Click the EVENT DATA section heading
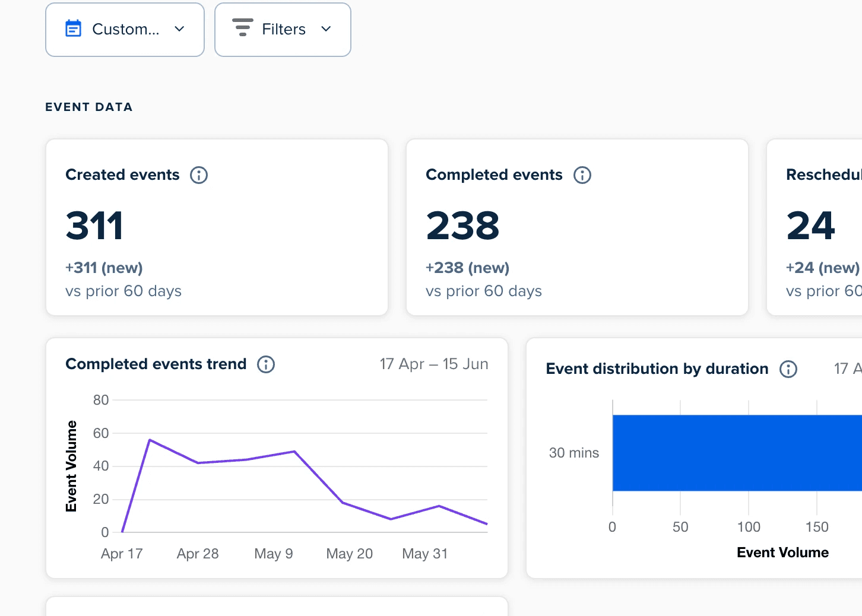 point(89,107)
